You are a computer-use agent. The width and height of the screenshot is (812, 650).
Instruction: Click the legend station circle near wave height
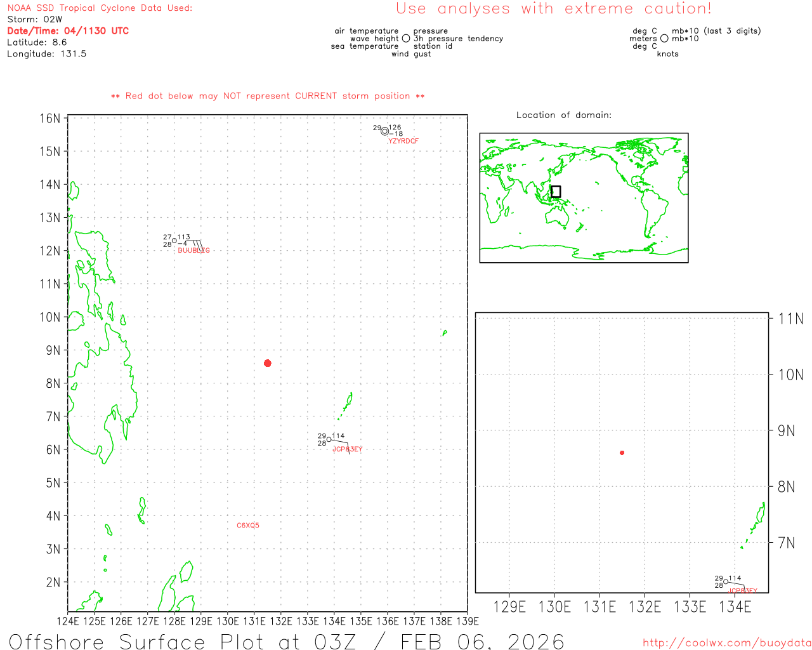[406, 39]
